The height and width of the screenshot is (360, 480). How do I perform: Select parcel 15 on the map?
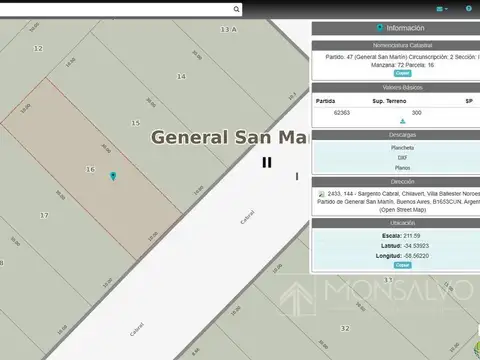135,123
